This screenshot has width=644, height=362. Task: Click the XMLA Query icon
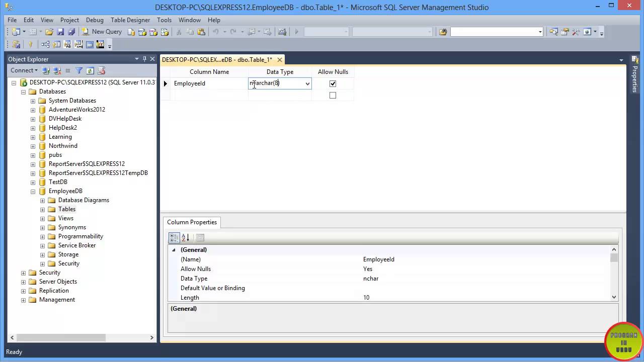(165, 32)
